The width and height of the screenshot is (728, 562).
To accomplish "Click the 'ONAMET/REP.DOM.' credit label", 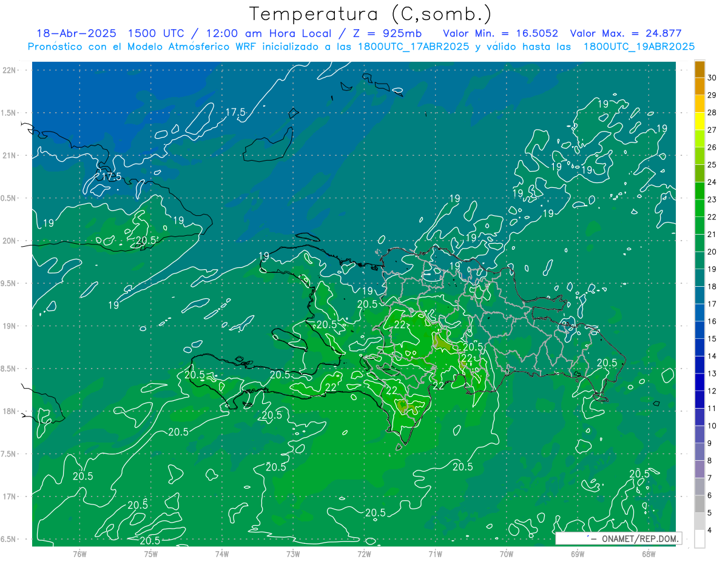I will 641,538.
